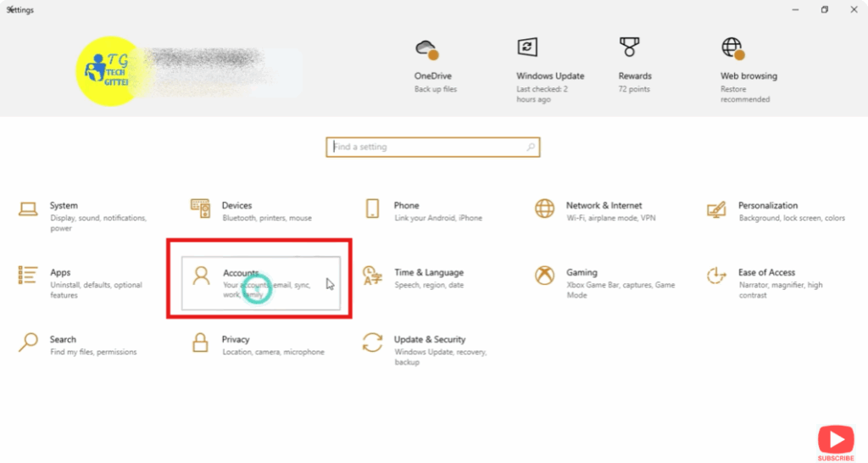Open the TG Tech profile picture
This screenshot has height=463, width=868.
110,71
